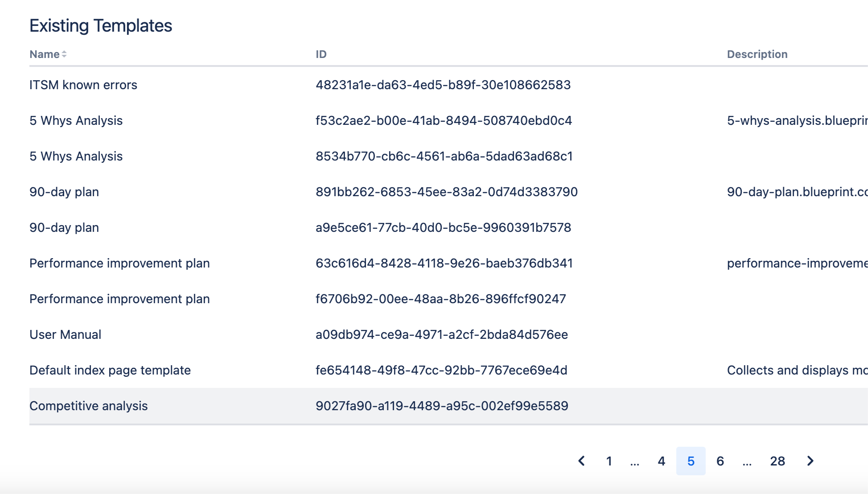Click the Description column header

[x=757, y=54]
